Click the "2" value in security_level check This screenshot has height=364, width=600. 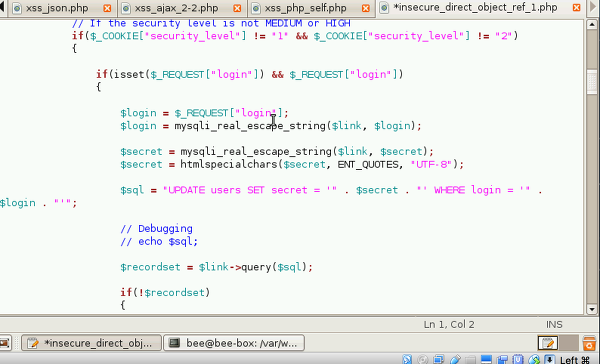pos(504,36)
